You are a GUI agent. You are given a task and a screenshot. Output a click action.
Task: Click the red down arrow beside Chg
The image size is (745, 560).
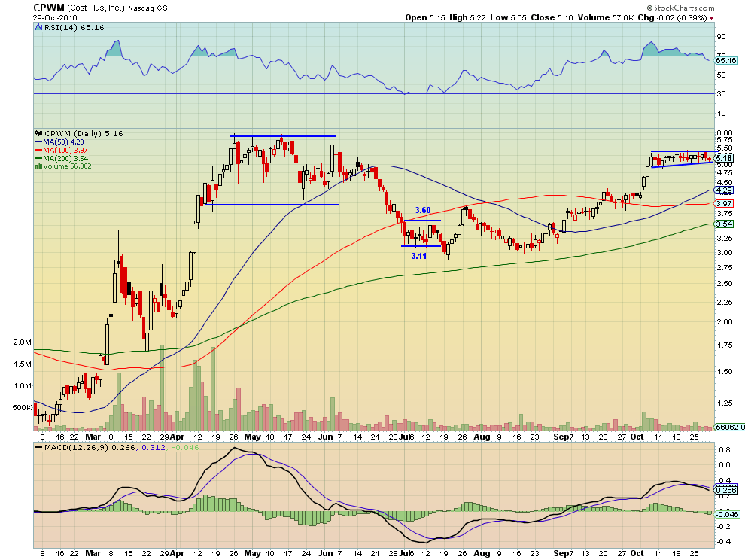pyautogui.click(x=711, y=18)
